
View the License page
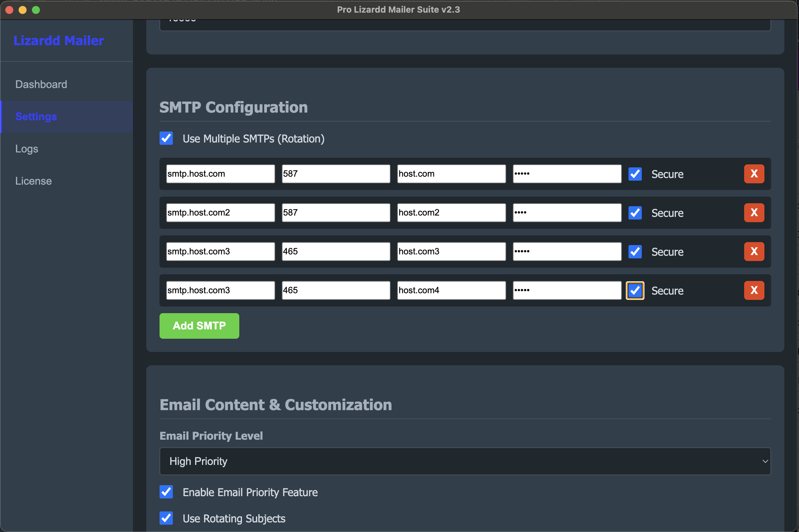33,181
